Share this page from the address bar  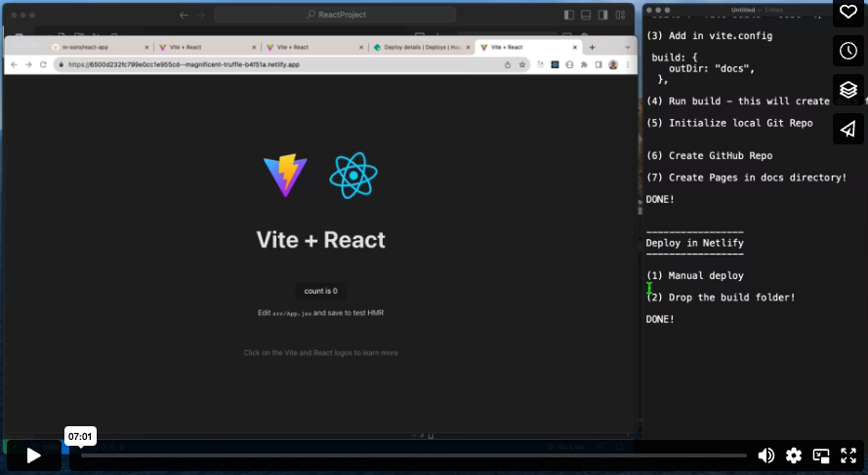[508, 64]
